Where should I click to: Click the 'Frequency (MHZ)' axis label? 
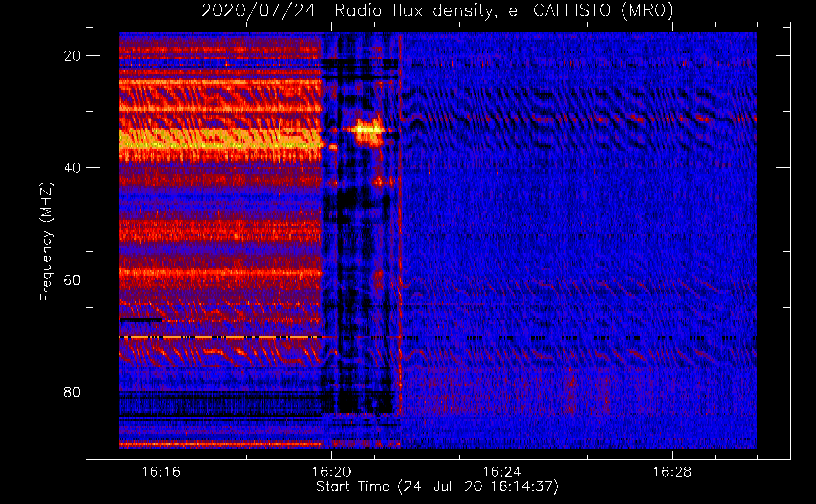[x=46, y=242]
